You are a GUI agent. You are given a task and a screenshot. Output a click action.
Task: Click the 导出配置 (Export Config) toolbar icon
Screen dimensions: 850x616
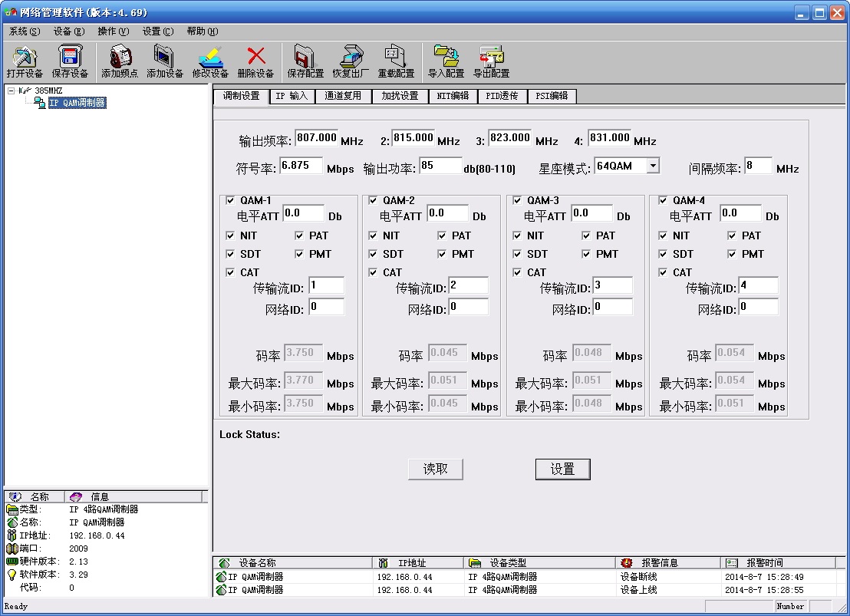click(491, 58)
